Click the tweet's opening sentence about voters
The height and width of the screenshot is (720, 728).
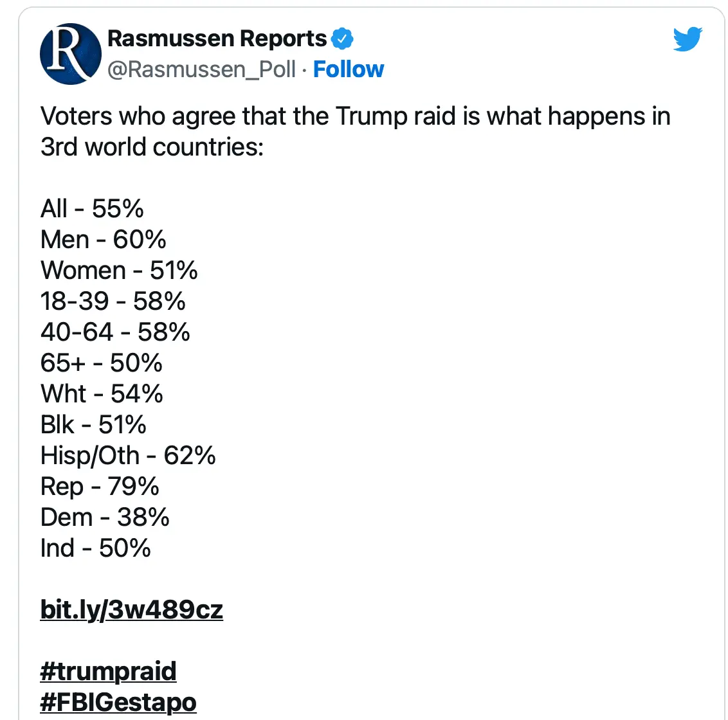[x=355, y=131]
